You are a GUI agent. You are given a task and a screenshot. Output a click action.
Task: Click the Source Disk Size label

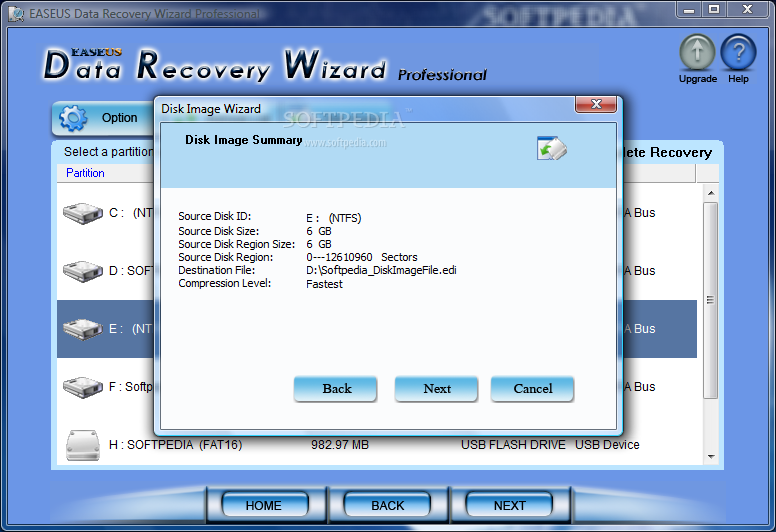click(218, 231)
